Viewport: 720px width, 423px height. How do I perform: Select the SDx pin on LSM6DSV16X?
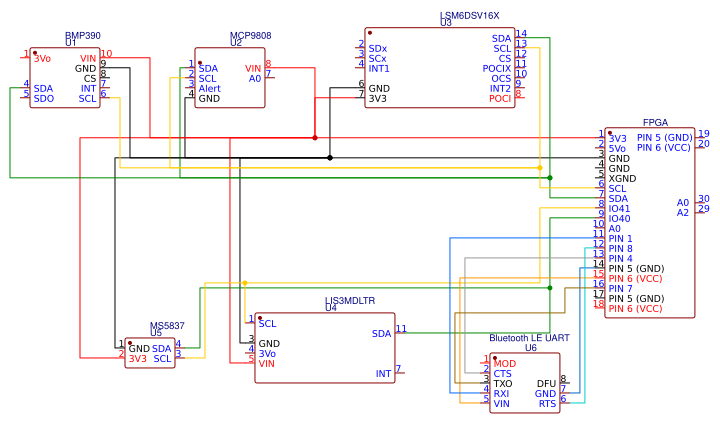coord(378,48)
